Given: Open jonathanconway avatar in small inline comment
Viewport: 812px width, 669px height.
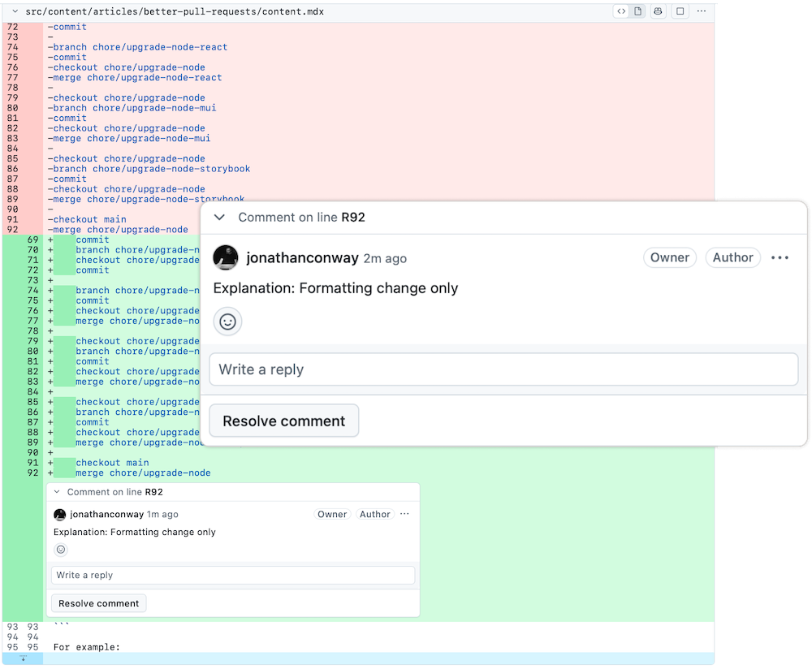Looking at the screenshot, I should 60,514.
